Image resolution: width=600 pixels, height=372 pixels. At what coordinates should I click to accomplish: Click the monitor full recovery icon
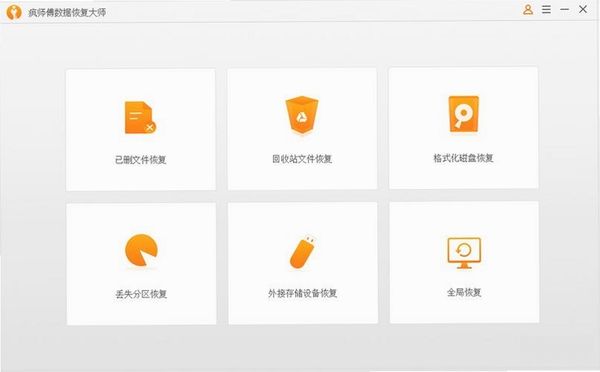coord(464,253)
